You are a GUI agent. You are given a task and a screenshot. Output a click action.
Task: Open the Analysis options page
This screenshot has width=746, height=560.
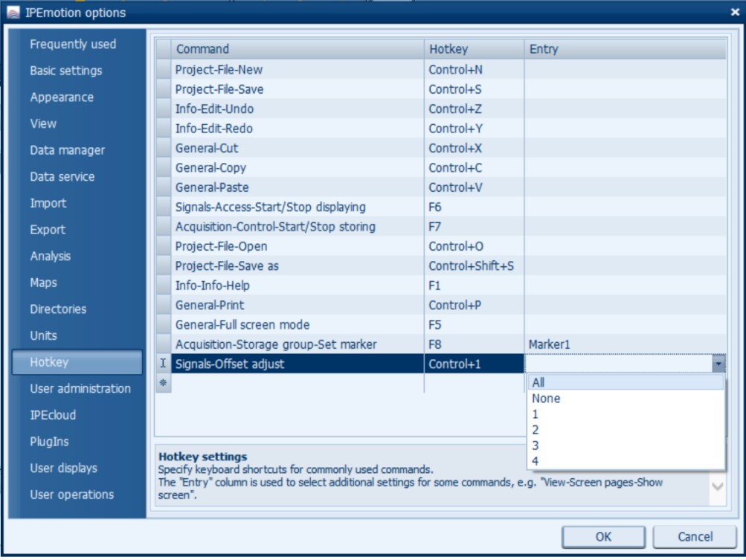(x=50, y=256)
